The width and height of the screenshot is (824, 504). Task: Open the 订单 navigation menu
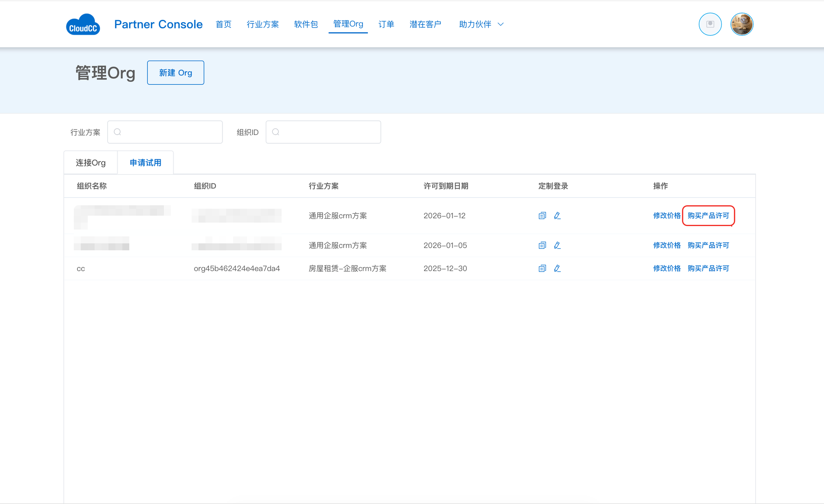[x=386, y=24]
